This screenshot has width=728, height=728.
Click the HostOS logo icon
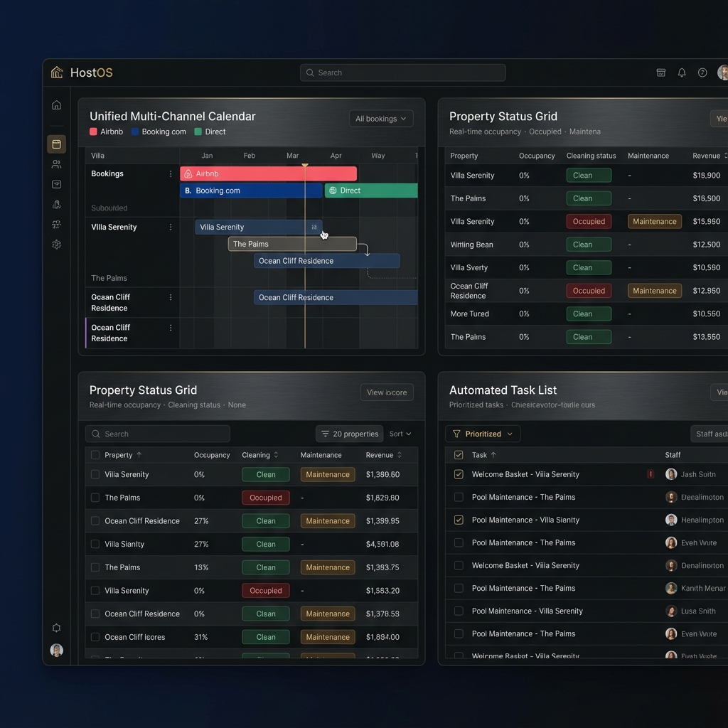coord(57,73)
